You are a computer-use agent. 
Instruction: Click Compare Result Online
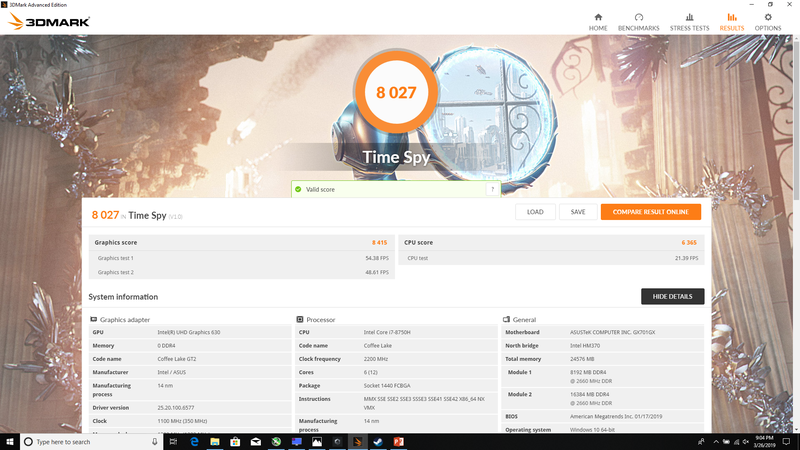coord(650,212)
